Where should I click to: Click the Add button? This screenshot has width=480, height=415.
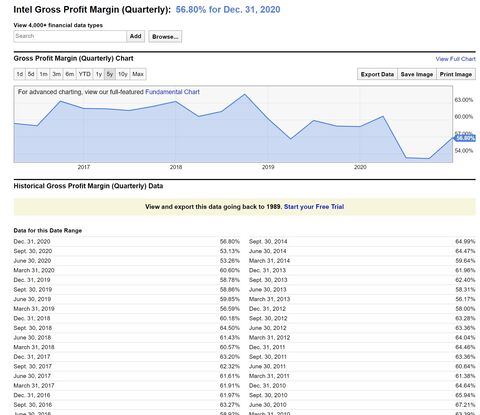point(136,36)
